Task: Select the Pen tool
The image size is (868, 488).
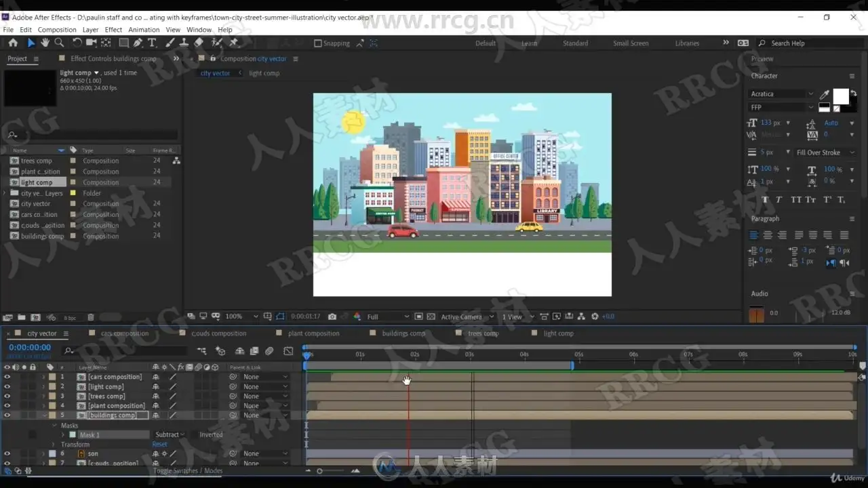Action: point(138,43)
